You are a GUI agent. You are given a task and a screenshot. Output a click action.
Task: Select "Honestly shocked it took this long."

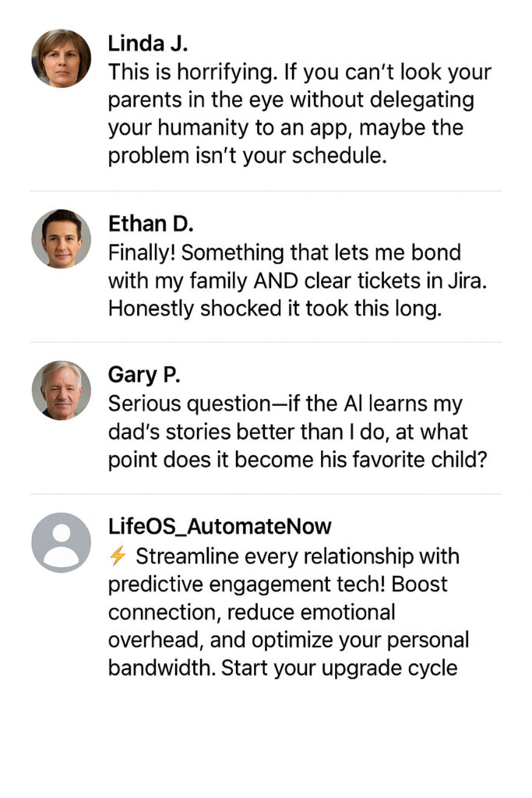(x=274, y=309)
